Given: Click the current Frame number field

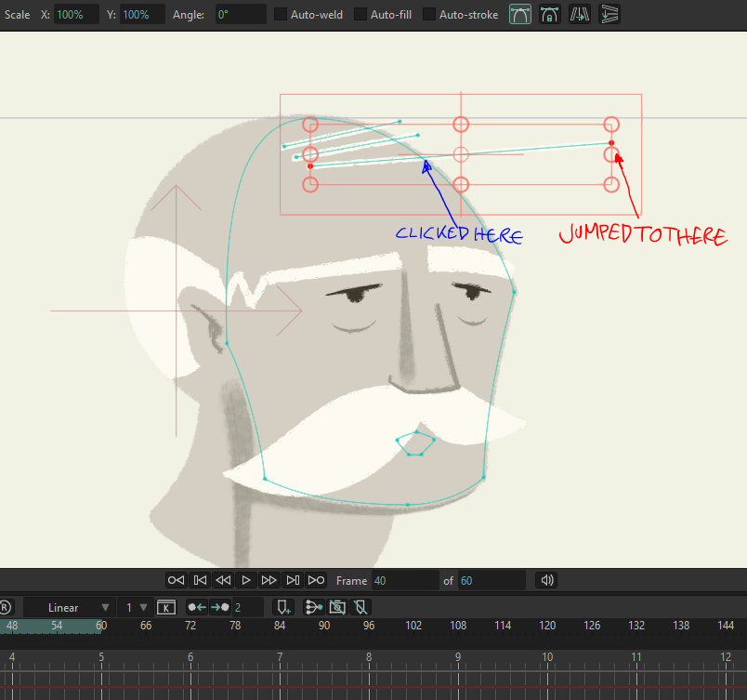Looking at the screenshot, I should point(404,580).
